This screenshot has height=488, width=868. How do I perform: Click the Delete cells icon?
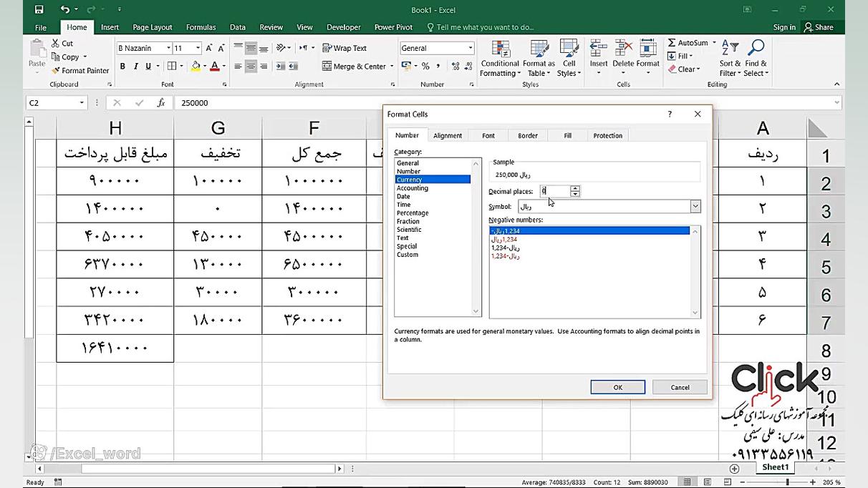coord(623,49)
